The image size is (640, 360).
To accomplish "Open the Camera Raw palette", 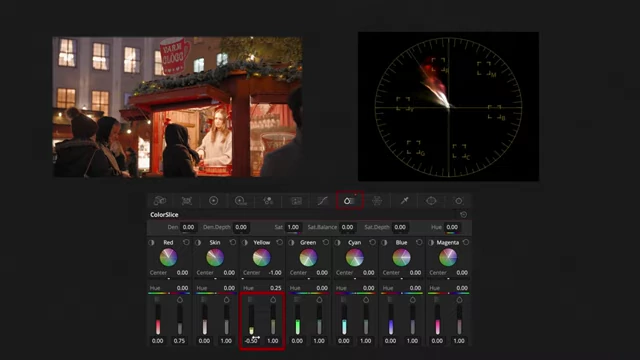I will 160,200.
